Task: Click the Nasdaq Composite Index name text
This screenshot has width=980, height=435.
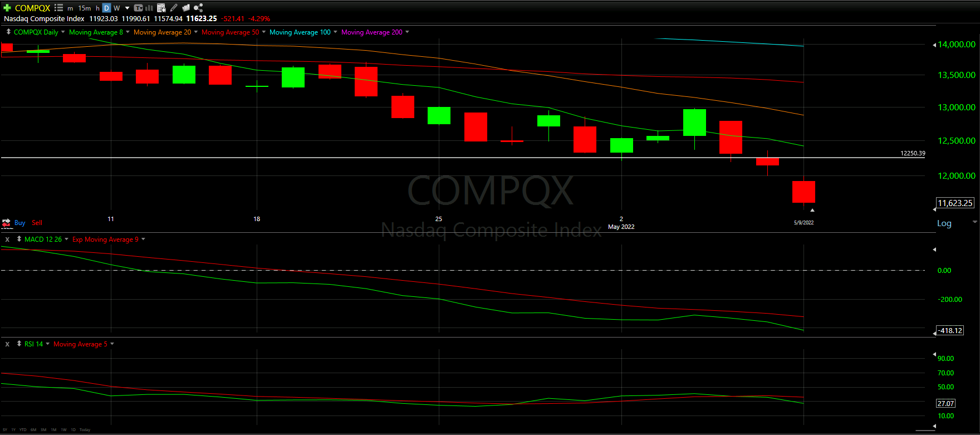Action: pyautogui.click(x=44, y=18)
